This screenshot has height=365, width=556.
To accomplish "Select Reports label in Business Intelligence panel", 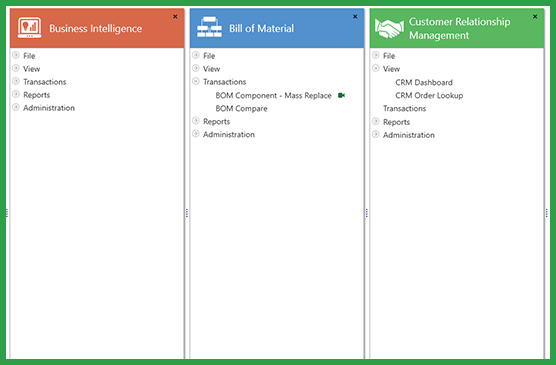I will (x=37, y=95).
